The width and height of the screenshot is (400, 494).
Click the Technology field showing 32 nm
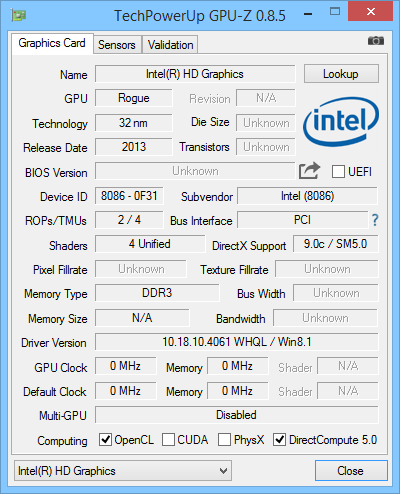click(134, 123)
